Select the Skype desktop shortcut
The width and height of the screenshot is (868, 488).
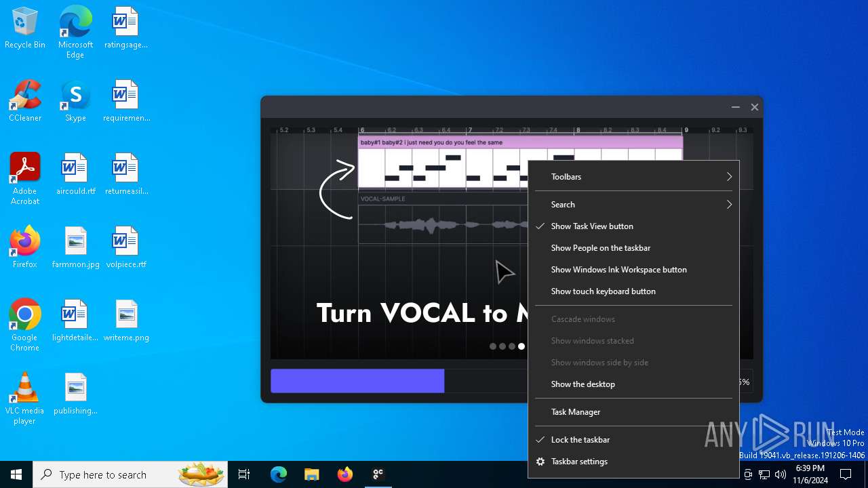(75, 102)
